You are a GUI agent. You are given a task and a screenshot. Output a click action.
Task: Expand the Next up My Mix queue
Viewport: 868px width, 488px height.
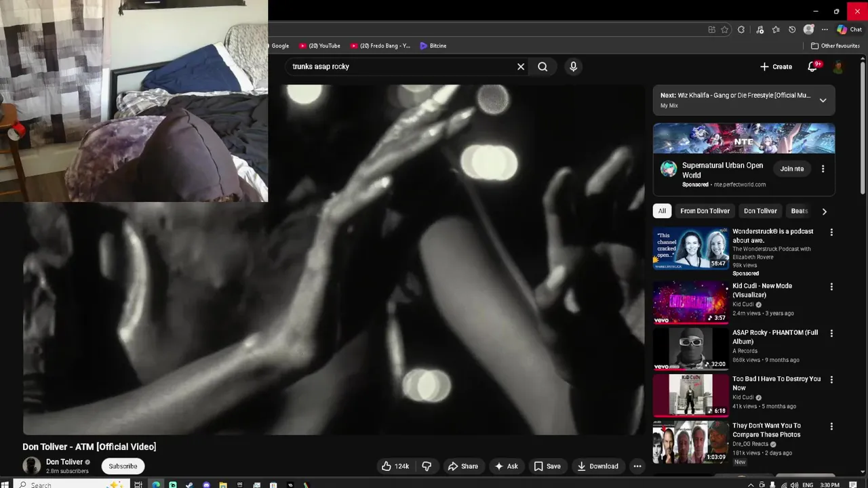click(x=823, y=100)
